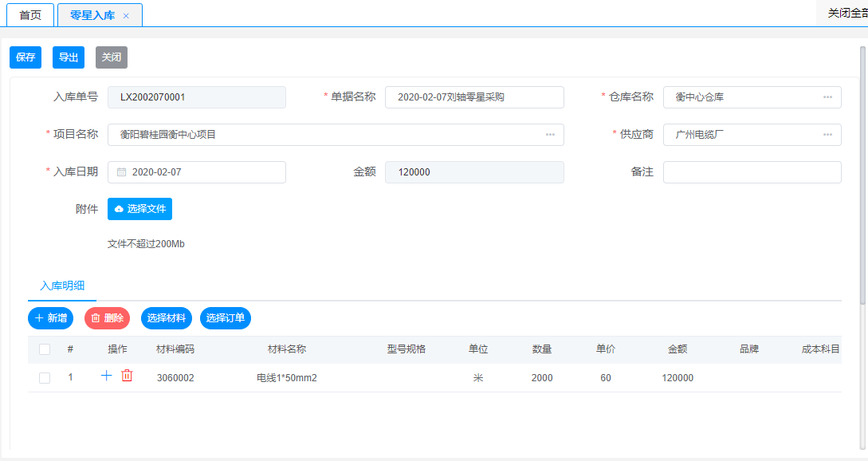
Task: Click the 金额 field showing 120000
Action: tap(474, 172)
